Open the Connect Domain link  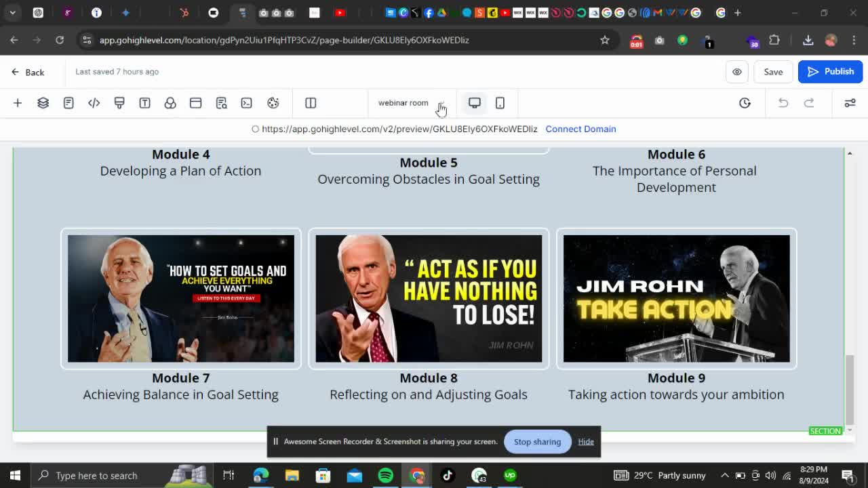tap(580, 129)
